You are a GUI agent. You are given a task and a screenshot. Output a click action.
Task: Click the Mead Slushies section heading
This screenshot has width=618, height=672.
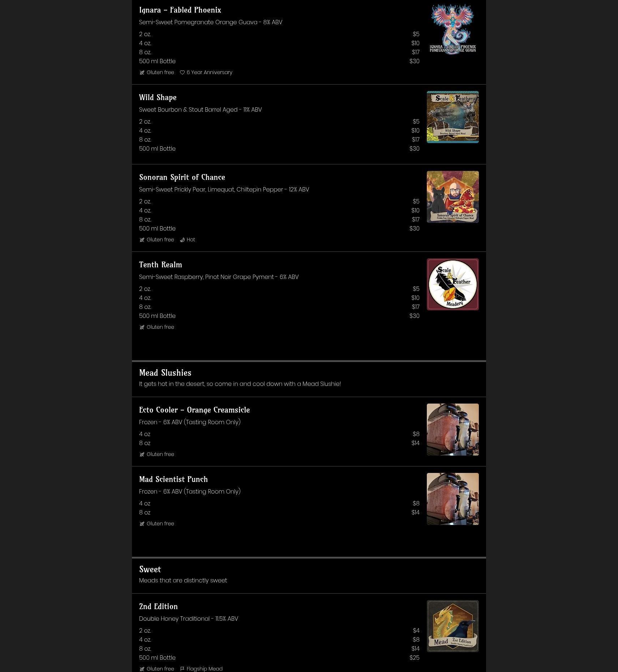165,373
